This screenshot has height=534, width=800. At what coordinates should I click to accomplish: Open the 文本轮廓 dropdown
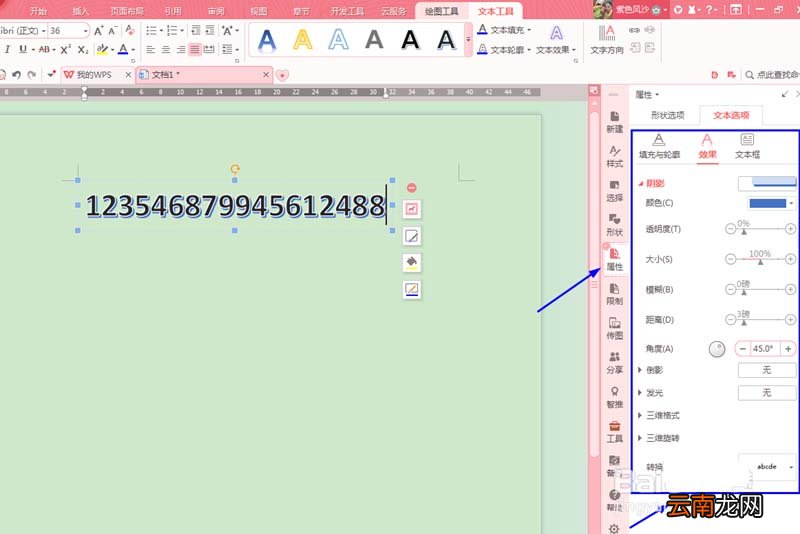[529, 49]
